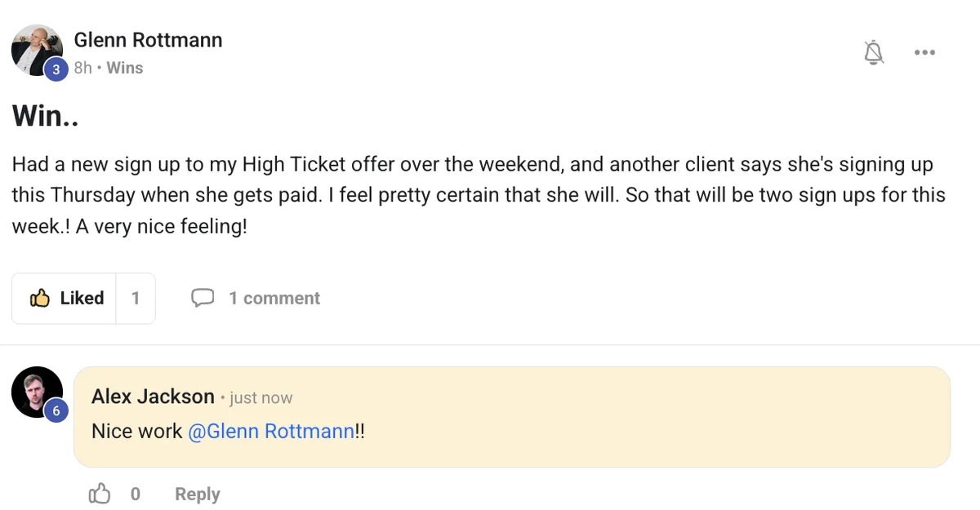Open the post titled Win..
Screen dimensions: 980x510
pyautogui.click(x=44, y=115)
